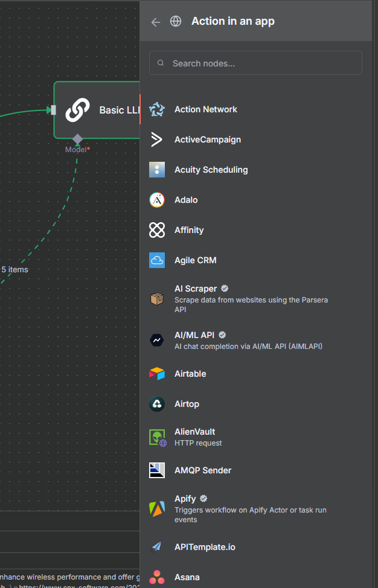Pick the Apify node title
Screen dimensions: 378x588
point(185,499)
